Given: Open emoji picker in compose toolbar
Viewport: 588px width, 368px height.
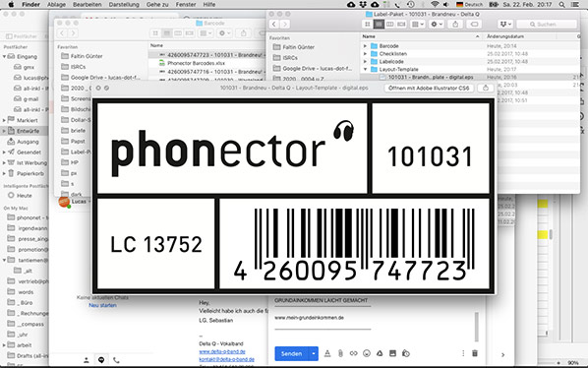Looking at the screenshot, I should (367, 353).
